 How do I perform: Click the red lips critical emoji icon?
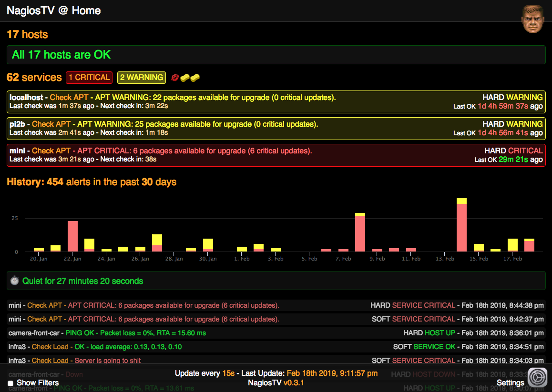tap(174, 78)
